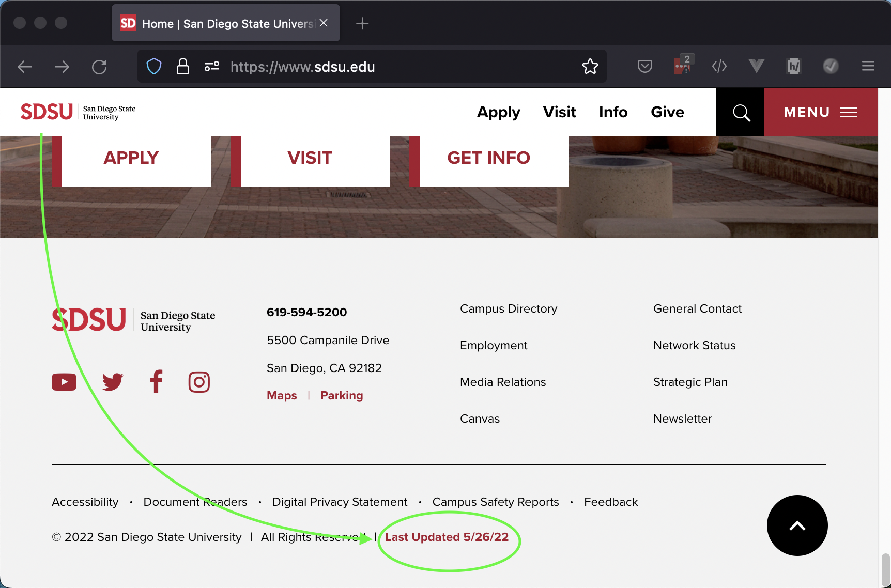Open the red extension with badge 2

pos(682,65)
